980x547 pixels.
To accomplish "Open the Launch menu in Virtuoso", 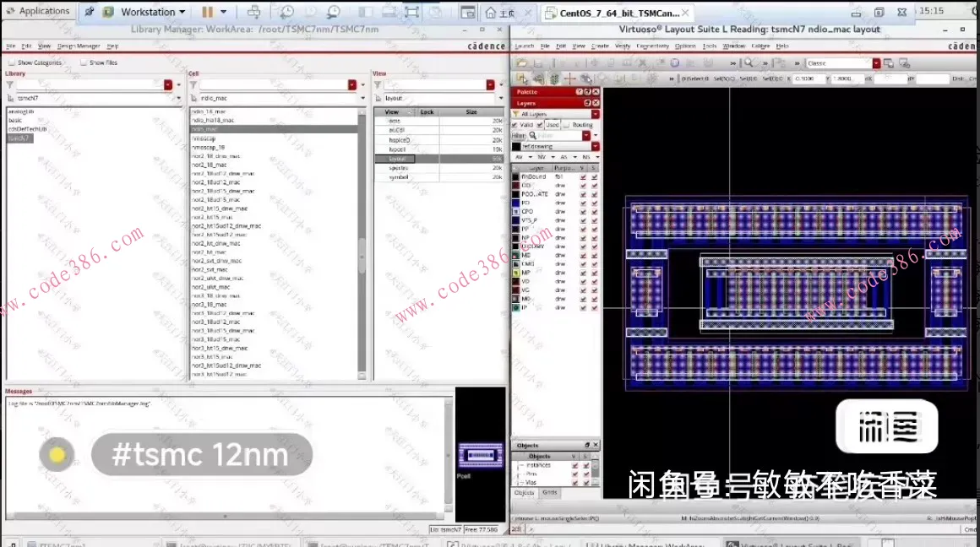I will [x=525, y=46].
